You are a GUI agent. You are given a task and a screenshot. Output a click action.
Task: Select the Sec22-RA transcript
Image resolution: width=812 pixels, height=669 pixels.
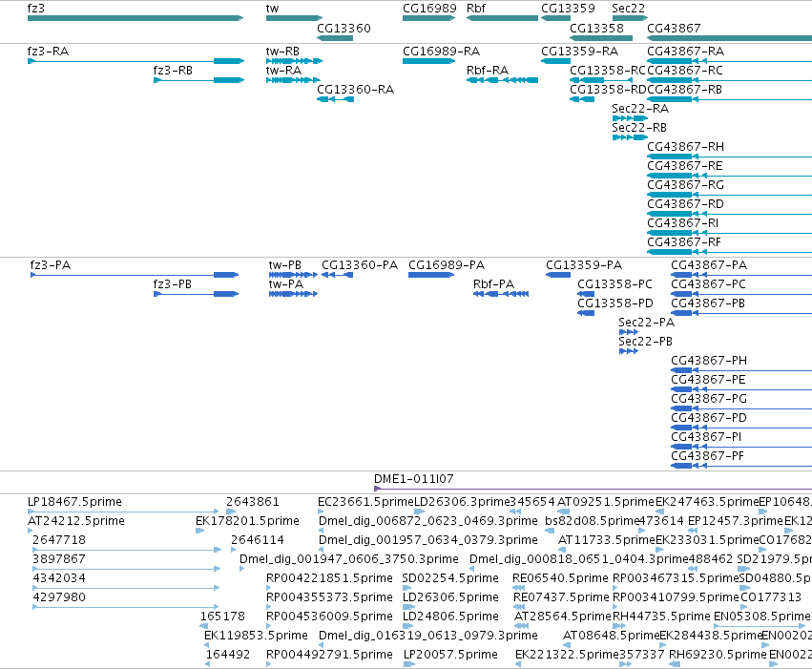point(630,118)
